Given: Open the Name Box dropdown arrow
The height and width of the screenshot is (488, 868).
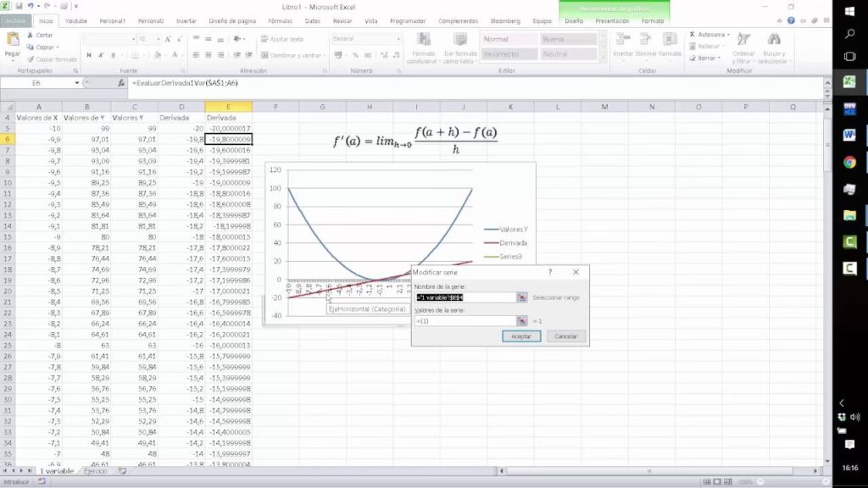Looking at the screenshot, I should coord(76,83).
